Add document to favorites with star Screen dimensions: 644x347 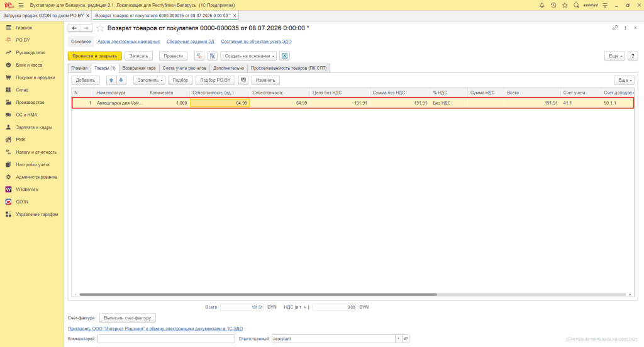(100, 28)
